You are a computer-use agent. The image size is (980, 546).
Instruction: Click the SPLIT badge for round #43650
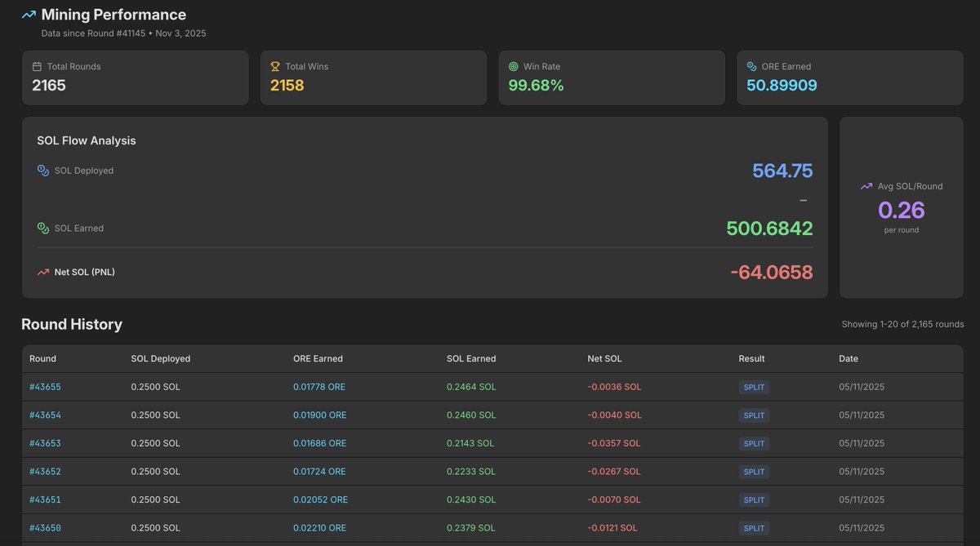(x=754, y=528)
